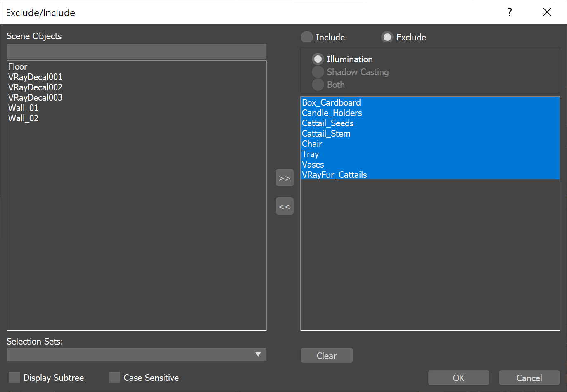Click the << move-left arrow button

pos(285,206)
